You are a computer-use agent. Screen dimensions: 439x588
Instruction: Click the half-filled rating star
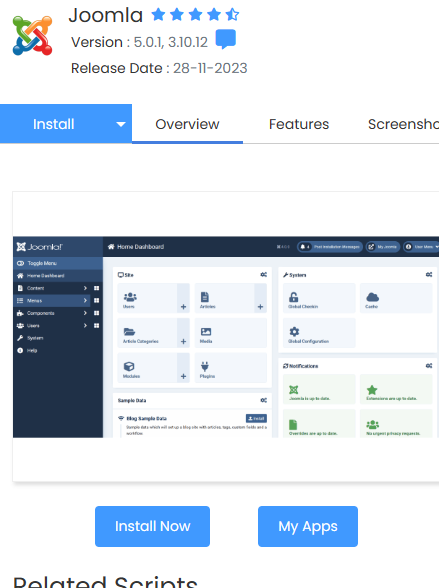[232, 15]
